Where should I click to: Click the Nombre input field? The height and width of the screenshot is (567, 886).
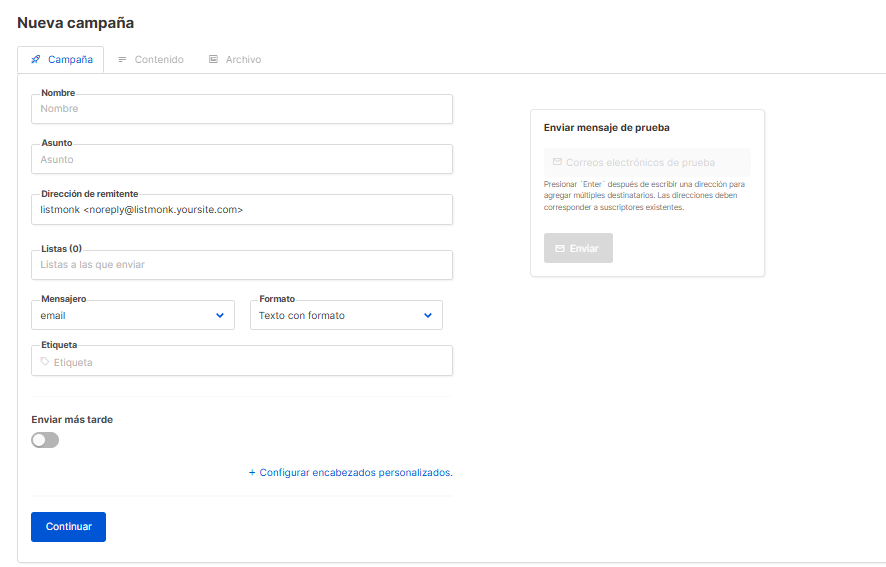242,109
